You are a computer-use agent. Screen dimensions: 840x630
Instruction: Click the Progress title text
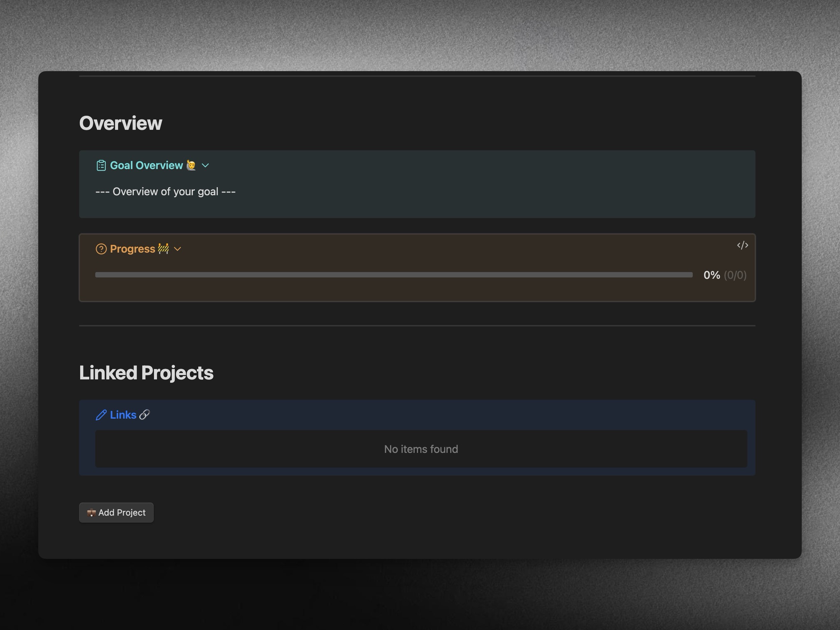(132, 249)
